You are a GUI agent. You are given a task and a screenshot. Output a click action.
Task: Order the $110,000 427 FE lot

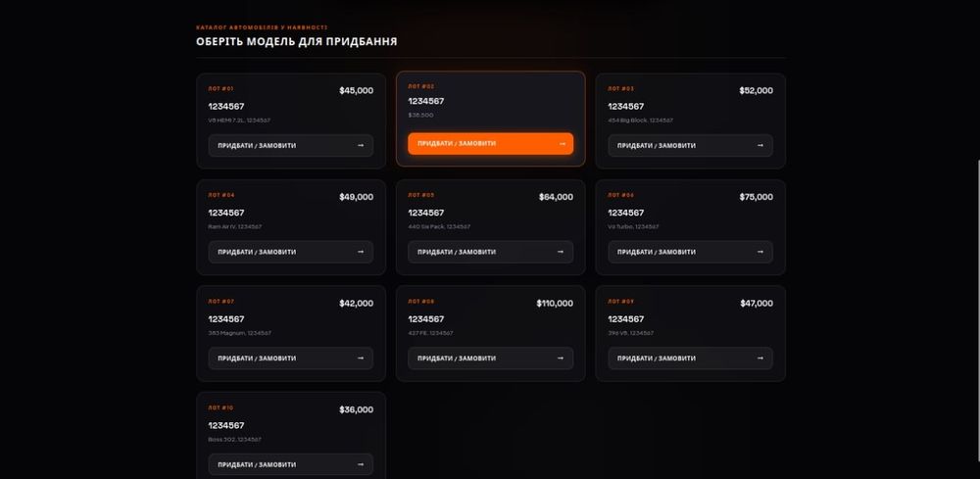coord(491,359)
